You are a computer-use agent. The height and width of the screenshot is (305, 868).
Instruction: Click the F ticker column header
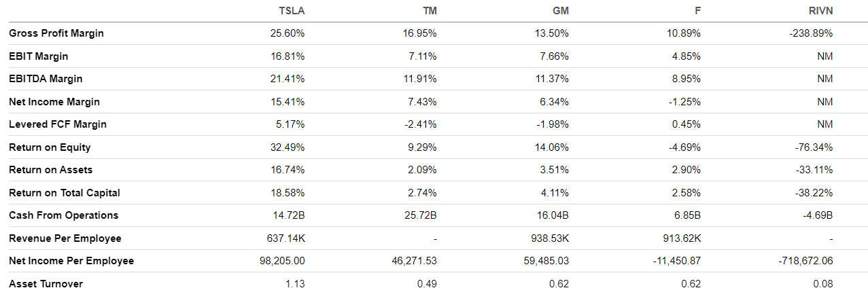tap(697, 11)
